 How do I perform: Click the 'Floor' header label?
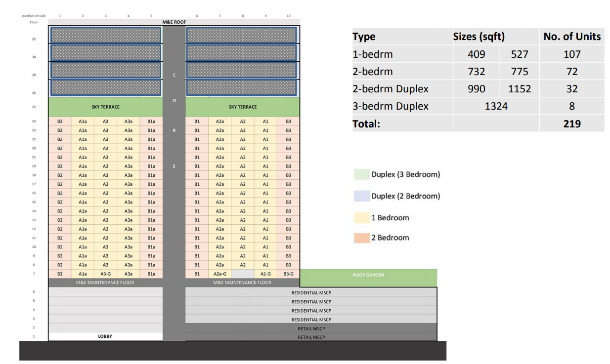(x=34, y=22)
